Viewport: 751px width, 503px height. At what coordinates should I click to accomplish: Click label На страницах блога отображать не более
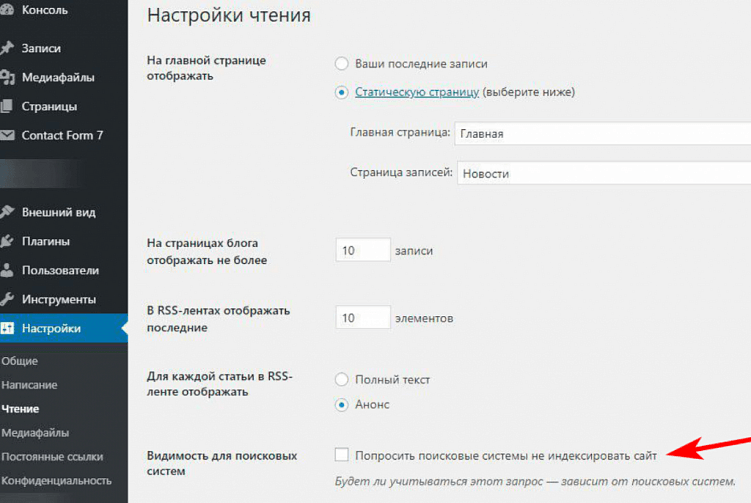click(207, 252)
